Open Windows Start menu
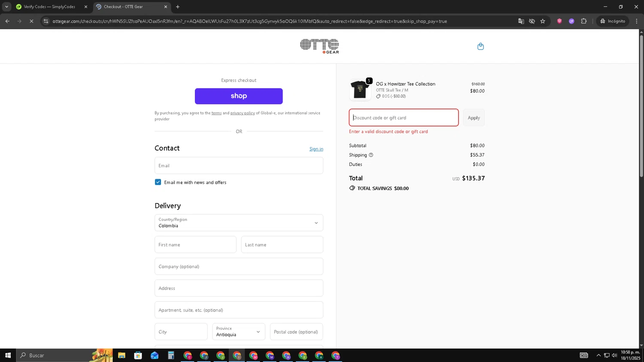Screen dimensions: 644x362 pyautogui.click(x=8, y=355)
